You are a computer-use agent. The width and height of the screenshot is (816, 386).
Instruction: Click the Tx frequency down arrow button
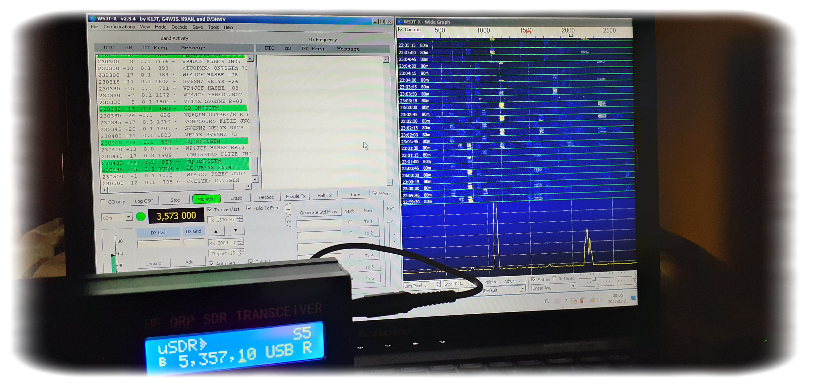point(235,230)
